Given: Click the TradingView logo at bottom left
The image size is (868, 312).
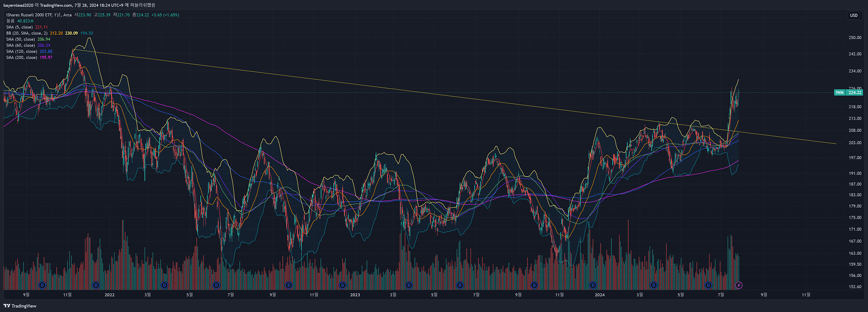Looking at the screenshot, I should 20,306.
